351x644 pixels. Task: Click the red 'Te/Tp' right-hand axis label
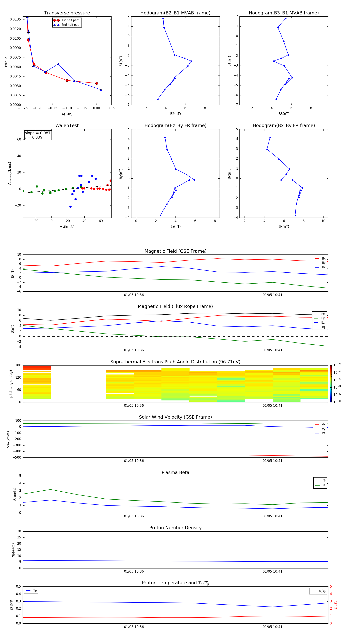click(x=336, y=605)
